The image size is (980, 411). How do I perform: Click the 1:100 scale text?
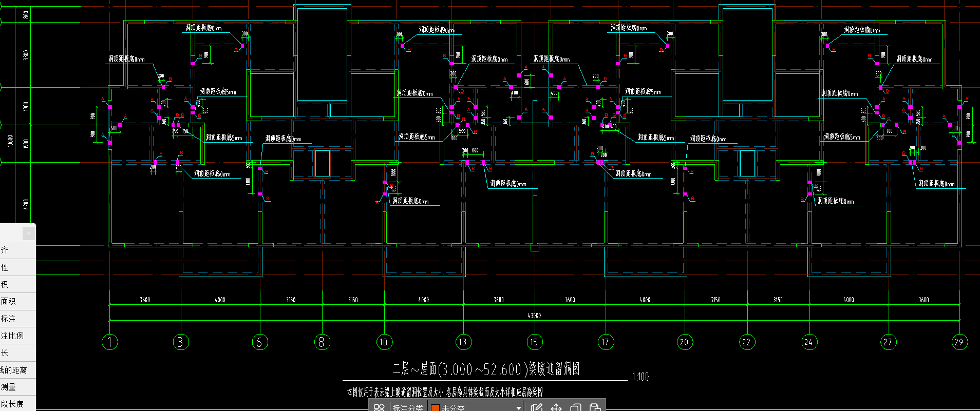tap(640, 377)
